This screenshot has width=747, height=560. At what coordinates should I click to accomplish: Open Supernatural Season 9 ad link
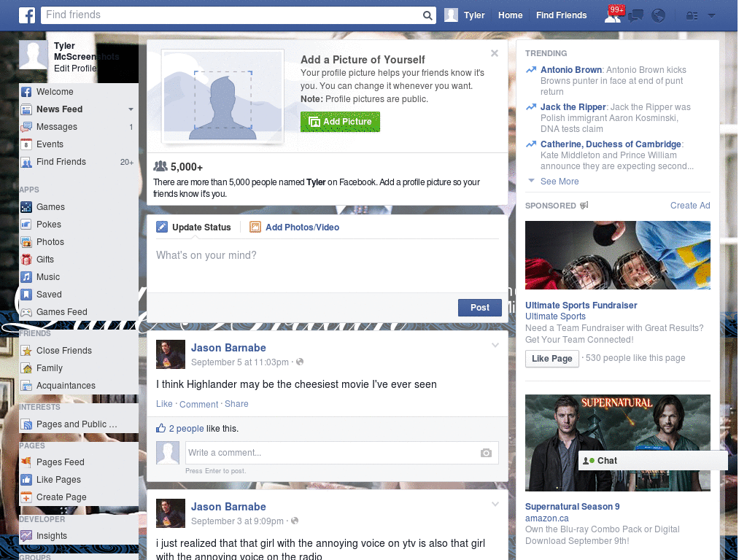(572, 507)
